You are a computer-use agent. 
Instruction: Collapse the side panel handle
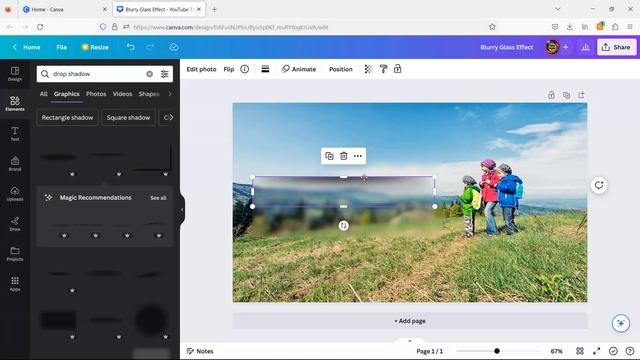pyautogui.click(x=182, y=209)
